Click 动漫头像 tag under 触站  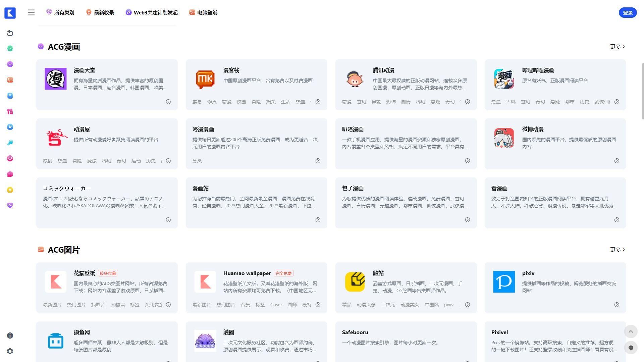coord(366,305)
